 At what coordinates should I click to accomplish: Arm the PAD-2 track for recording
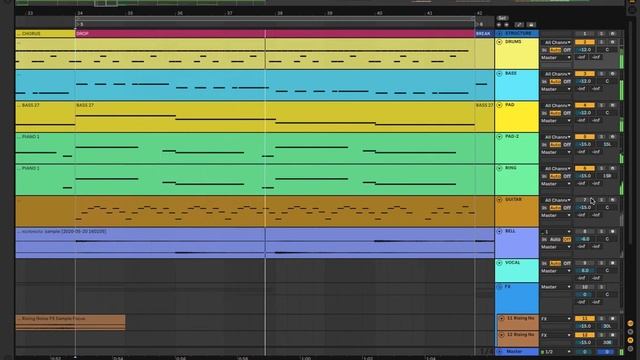click(612, 137)
